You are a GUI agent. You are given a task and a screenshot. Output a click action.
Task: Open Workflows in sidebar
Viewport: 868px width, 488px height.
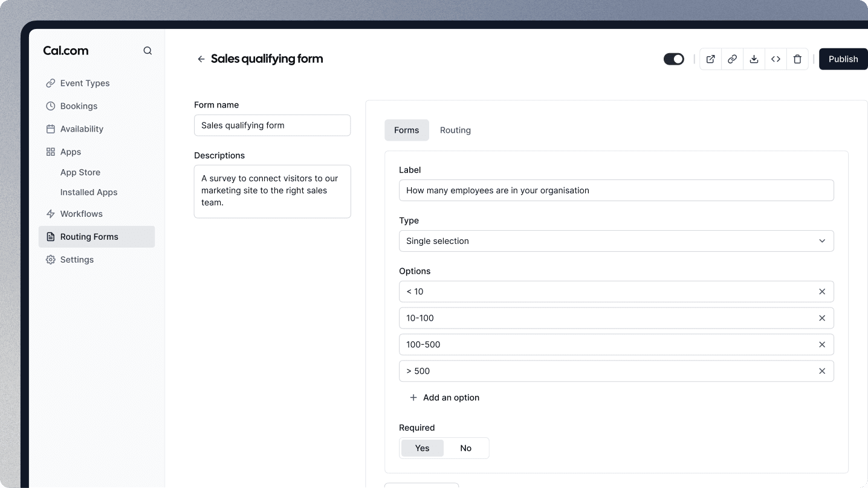pos(97,214)
